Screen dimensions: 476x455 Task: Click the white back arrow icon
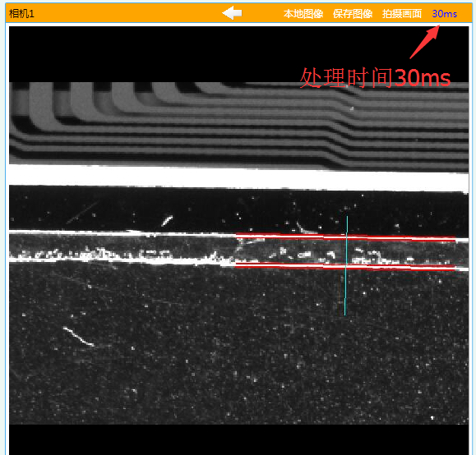pyautogui.click(x=232, y=13)
